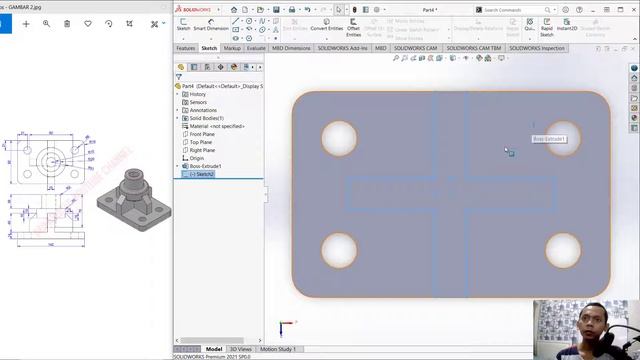
Task: Click the Search Commands input field
Action: pos(513,10)
